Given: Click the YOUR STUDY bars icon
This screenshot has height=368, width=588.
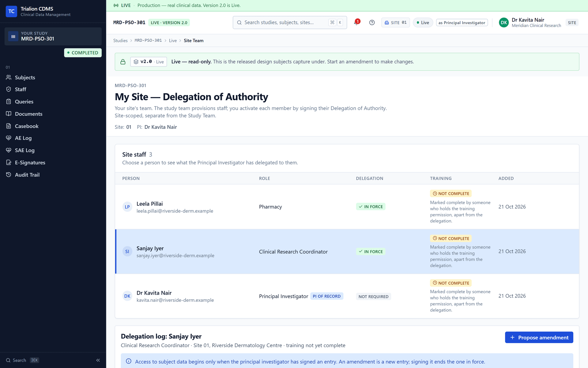Looking at the screenshot, I should [x=13, y=36].
